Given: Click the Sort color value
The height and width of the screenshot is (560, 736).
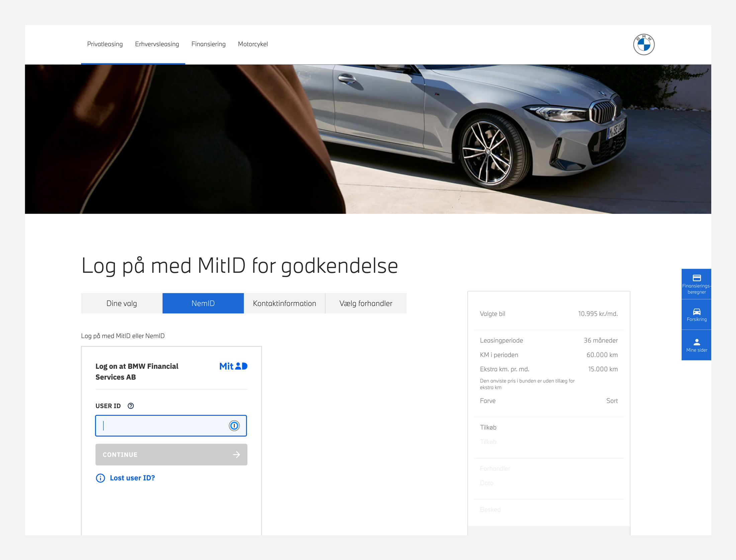Looking at the screenshot, I should pyautogui.click(x=612, y=401).
